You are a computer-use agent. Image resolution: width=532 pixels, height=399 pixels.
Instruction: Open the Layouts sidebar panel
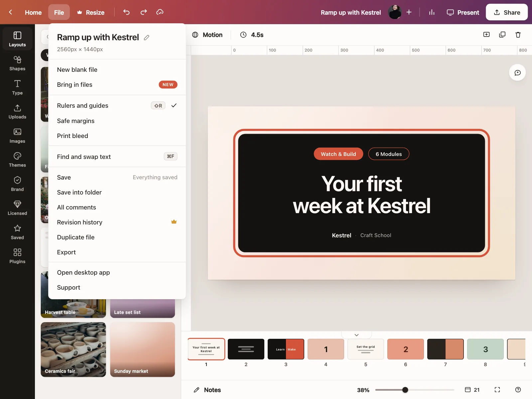tap(17, 39)
